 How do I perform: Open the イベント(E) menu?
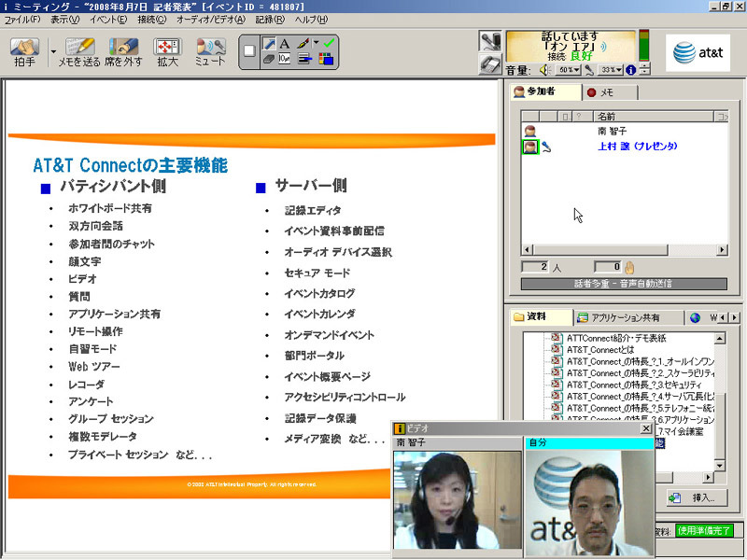(108, 20)
